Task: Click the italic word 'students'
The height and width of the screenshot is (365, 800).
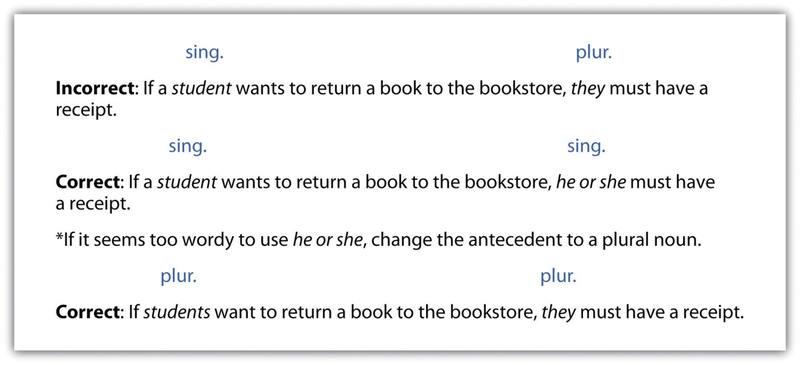Action: pyautogui.click(x=177, y=312)
